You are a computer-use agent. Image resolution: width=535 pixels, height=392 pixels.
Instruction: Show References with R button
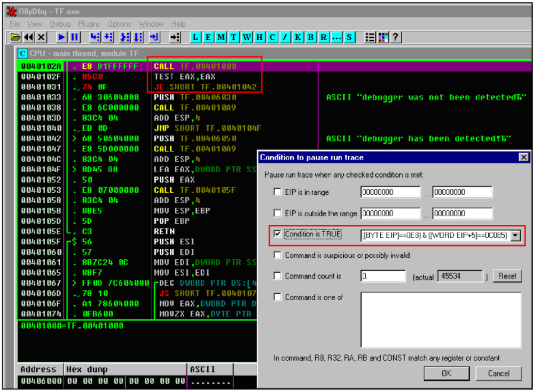click(x=324, y=37)
